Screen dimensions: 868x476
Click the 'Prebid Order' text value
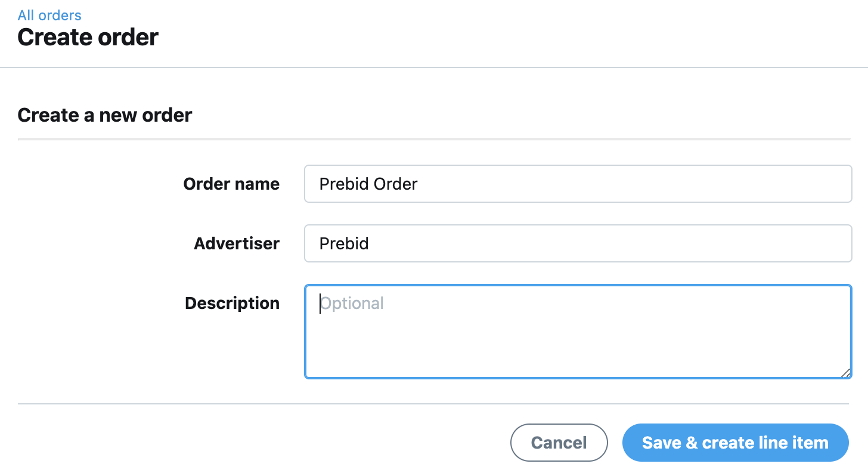(368, 184)
